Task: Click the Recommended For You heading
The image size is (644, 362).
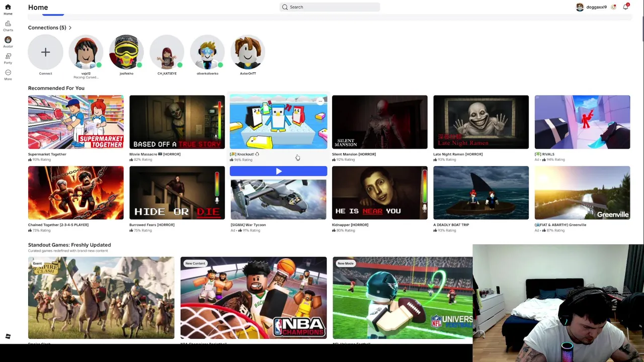Action: point(56,88)
